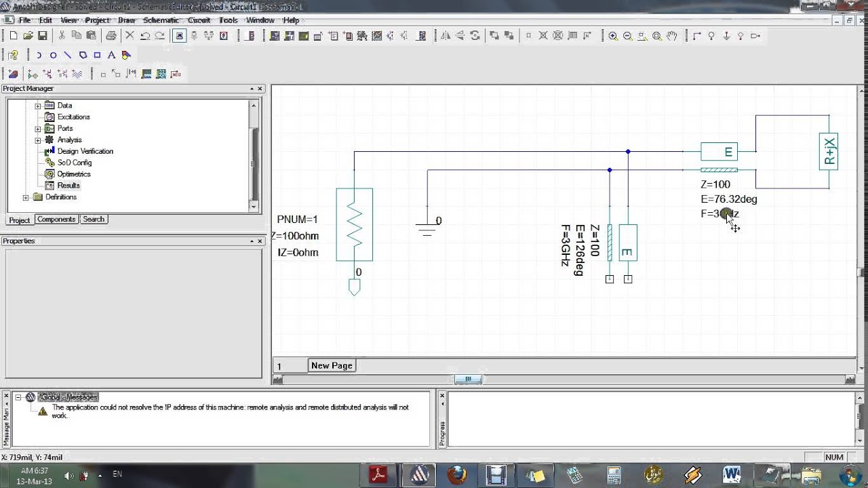Screen dimensions: 868x488
Task: Open the Circuit menu
Action: pyautogui.click(x=199, y=20)
